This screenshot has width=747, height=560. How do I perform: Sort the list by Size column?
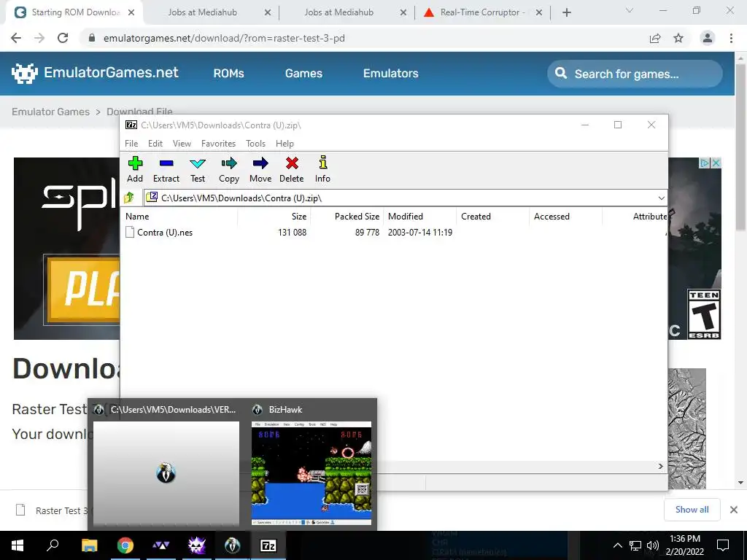click(274, 216)
